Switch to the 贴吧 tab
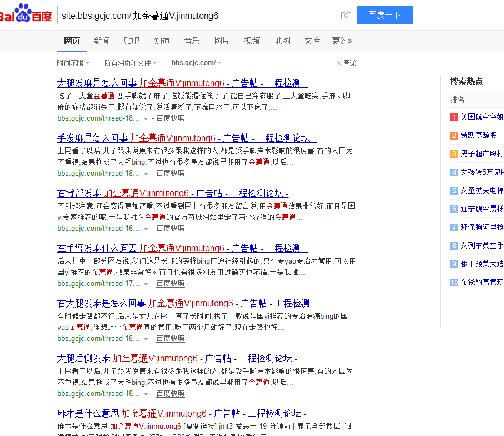The image size is (504, 436). (132, 40)
